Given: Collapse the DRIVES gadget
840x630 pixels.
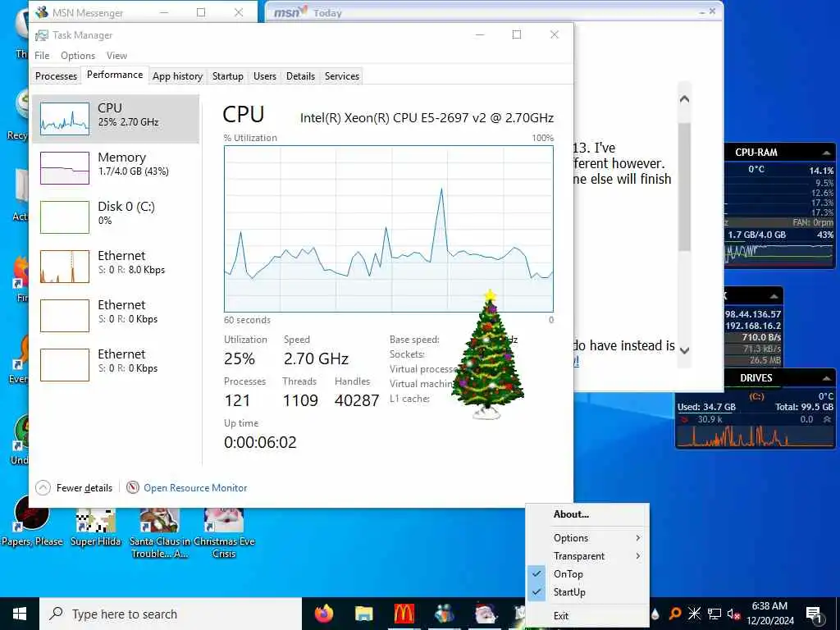Looking at the screenshot, I should [x=827, y=378].
